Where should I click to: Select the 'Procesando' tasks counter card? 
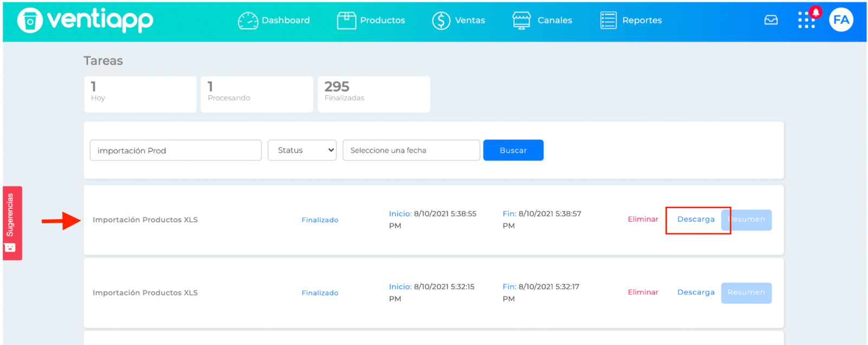point(257,94)
